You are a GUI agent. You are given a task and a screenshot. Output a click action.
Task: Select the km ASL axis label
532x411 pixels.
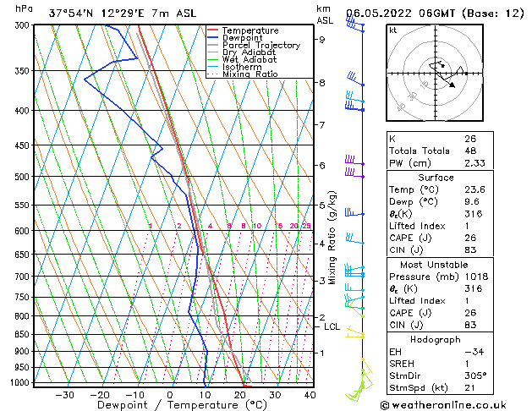click(325, 14)
